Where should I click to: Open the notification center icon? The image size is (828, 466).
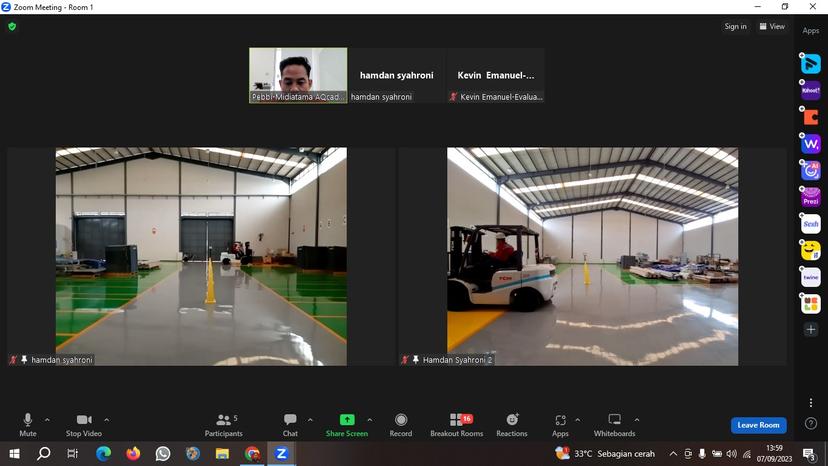[810, 454]
